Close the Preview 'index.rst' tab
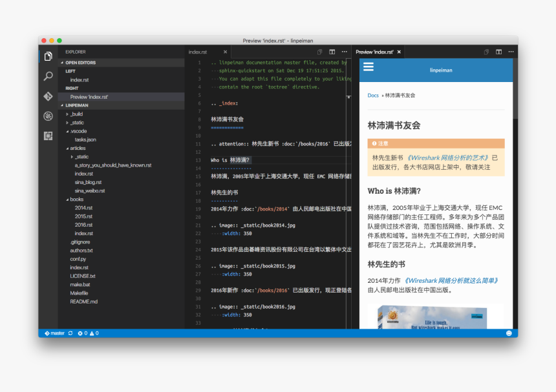This screenshot has height=392, width=556. click(x=399, y=52)
